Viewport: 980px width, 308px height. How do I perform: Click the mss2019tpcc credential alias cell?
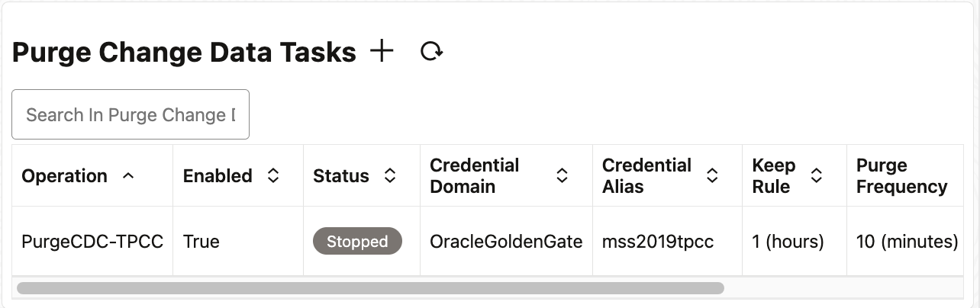click(x=658, y=242)
